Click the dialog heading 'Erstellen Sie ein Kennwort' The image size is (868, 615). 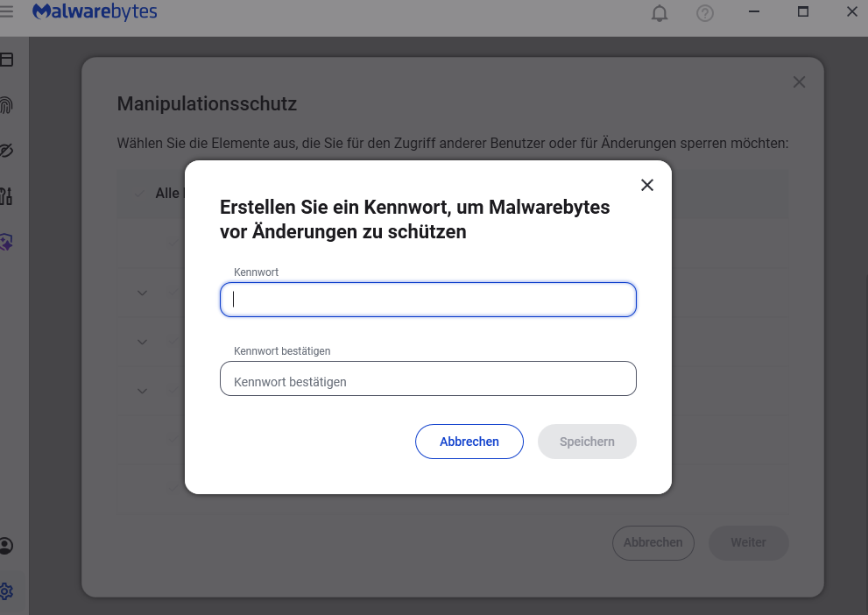click(414, 219)
